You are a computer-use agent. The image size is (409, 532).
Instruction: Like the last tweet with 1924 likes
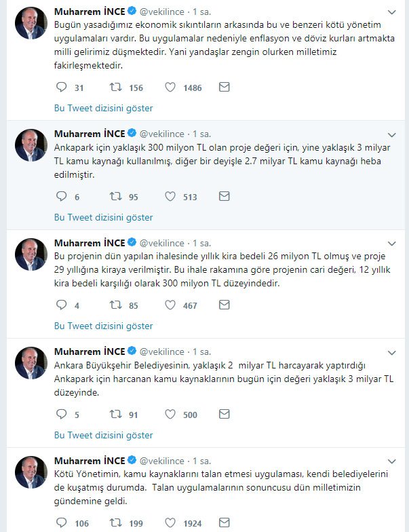[x=170, y=522]
